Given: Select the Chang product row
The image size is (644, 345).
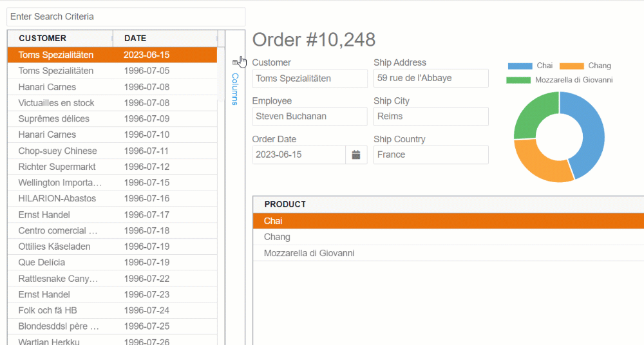Looking at the screenshot, I should [x=448, y=237].
